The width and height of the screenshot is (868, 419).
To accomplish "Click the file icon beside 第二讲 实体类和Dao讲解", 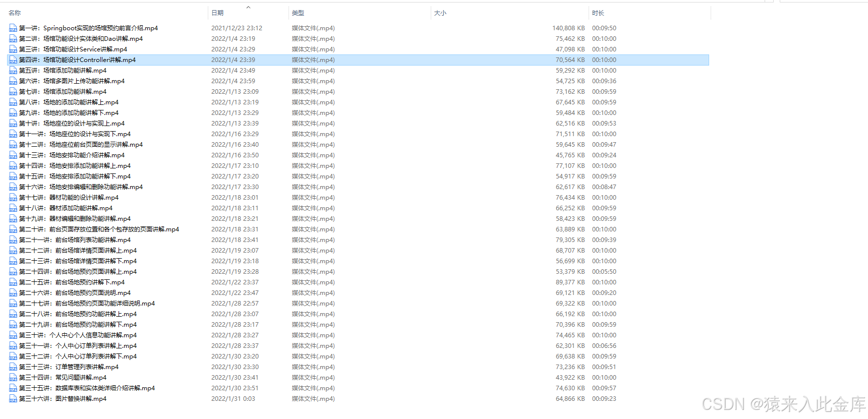I will point(13,39).
